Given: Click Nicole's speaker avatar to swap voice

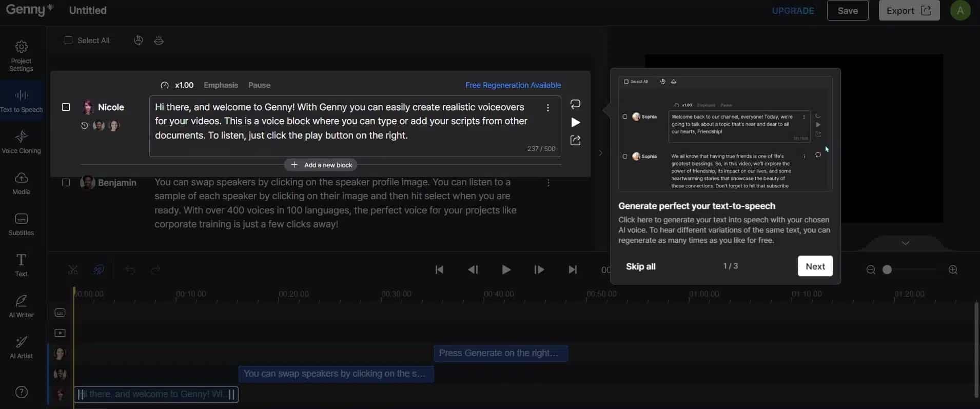Looking at the screenshot, I should pyautogui.click(x=88, y=107).
